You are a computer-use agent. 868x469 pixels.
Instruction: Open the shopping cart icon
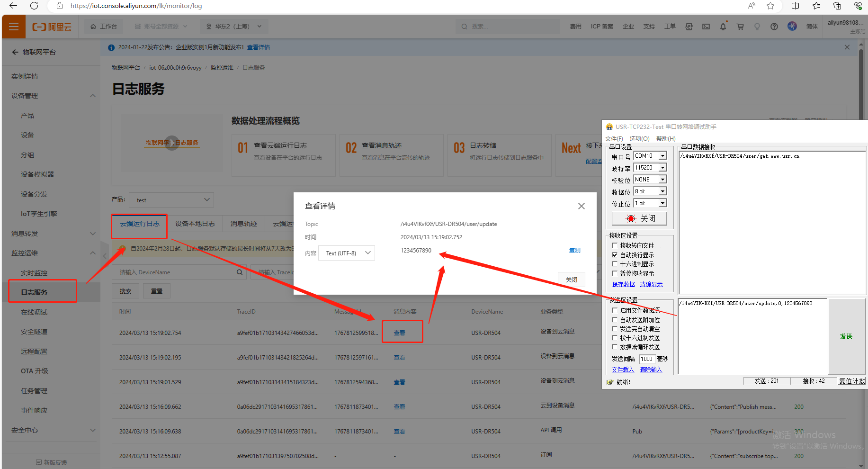[x=740, y=27]
